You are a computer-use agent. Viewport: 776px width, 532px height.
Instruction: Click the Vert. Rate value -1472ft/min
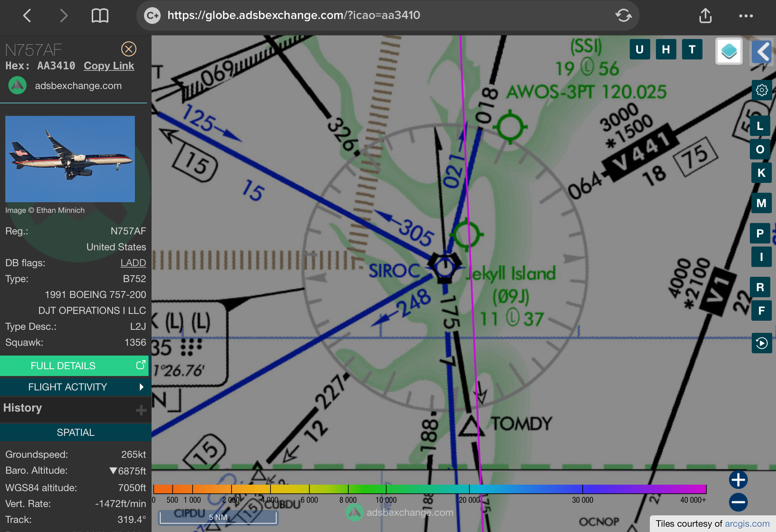click(120, 504)
